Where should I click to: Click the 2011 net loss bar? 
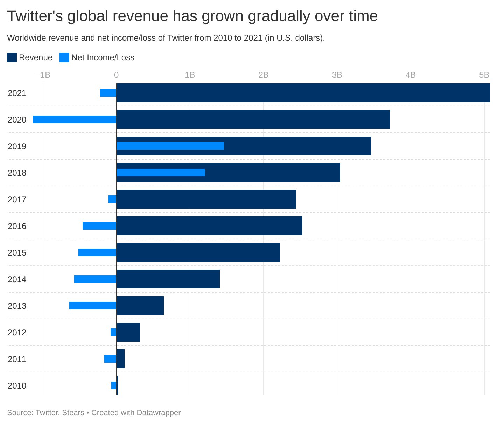pyautogui.click(x=110, y=359)
